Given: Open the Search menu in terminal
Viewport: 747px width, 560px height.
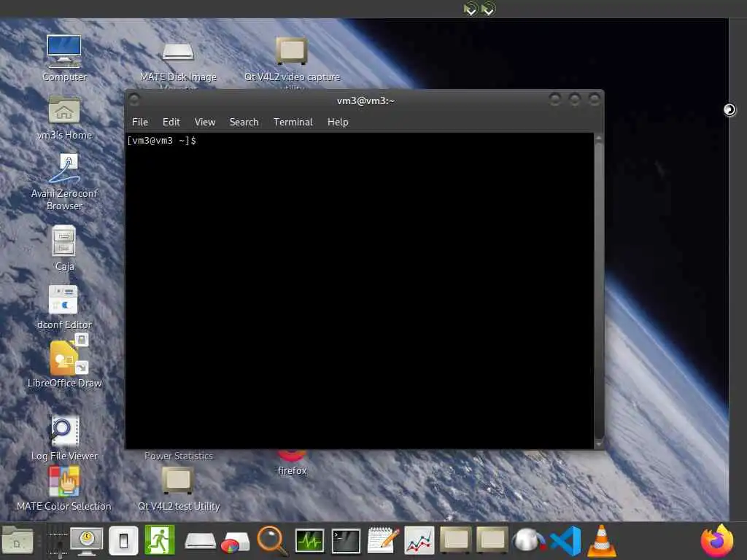Looking at the screenshot, I should coord(244,122).
